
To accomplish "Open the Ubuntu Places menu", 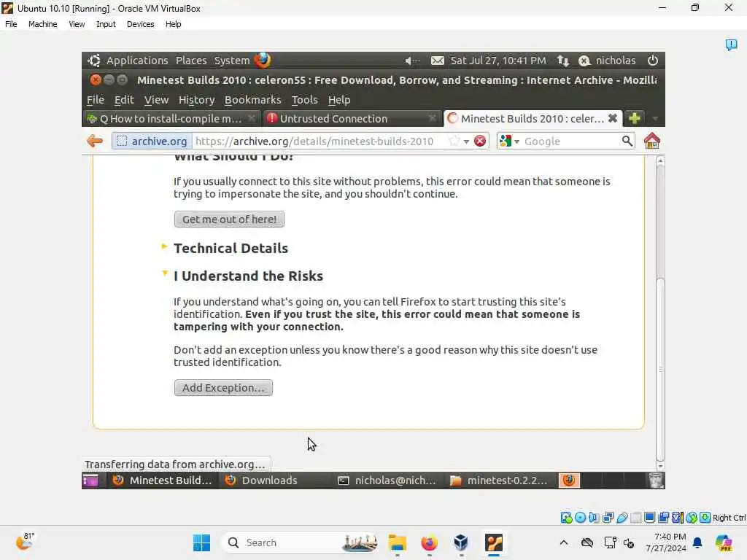I will 191,61.
